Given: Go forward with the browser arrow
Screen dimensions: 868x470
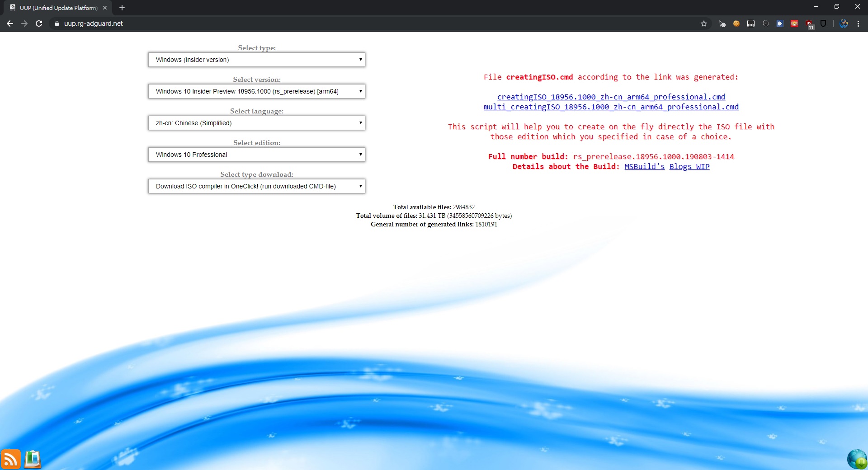Looking at the screenshot, I should pyautogui.click(x=24, y=23).
